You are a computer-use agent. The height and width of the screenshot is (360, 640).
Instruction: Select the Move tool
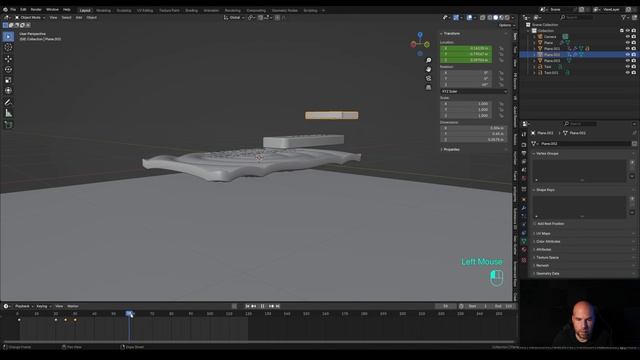(8, 59)
